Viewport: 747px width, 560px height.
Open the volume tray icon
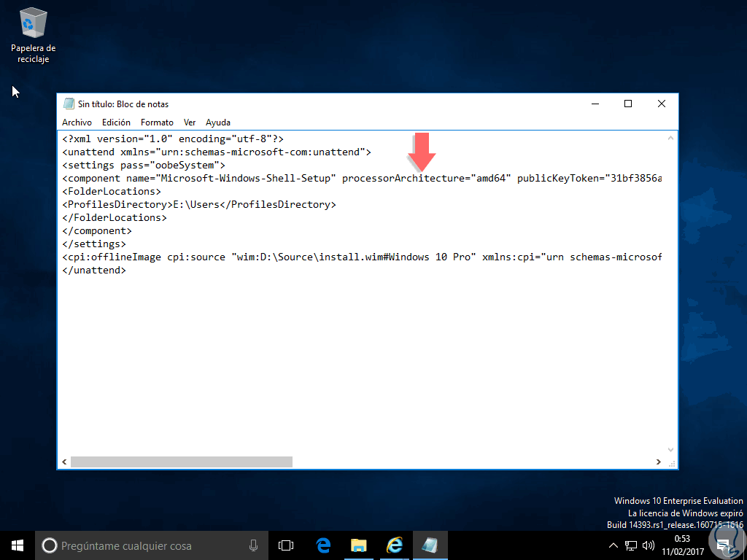(x=648, y=545)
